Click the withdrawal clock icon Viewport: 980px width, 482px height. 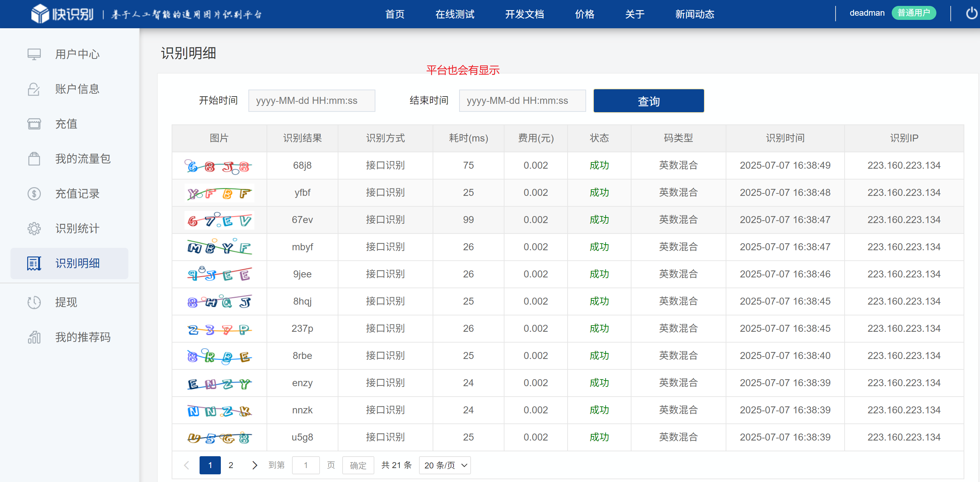tap(34, 302)
